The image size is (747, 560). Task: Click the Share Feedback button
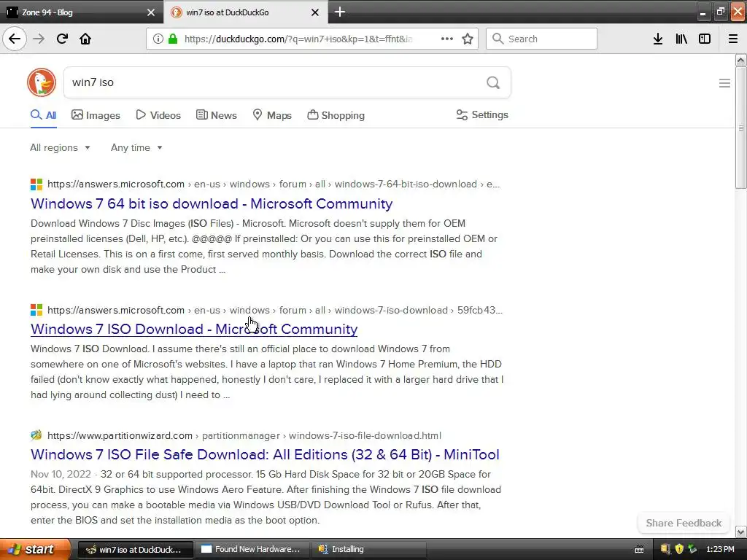tap(684, 523)
